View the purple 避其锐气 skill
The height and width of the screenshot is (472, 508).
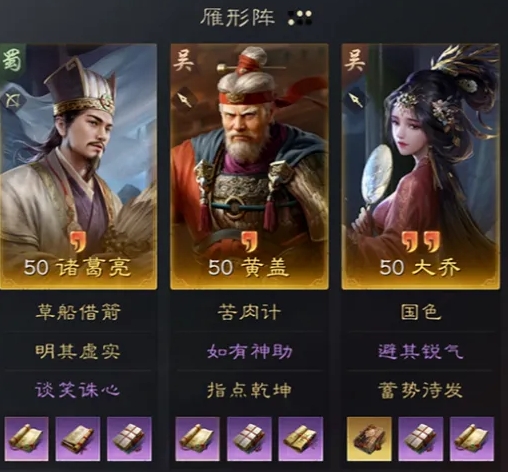pos(421,351)
